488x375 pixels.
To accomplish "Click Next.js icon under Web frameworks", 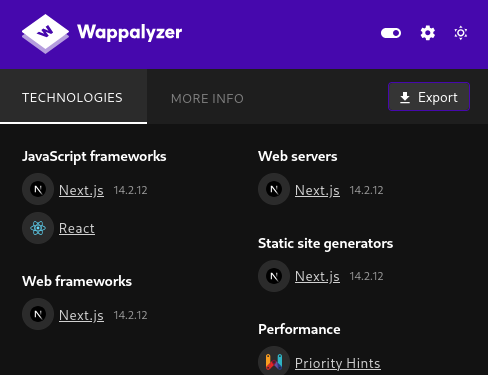I will (38, 314).
